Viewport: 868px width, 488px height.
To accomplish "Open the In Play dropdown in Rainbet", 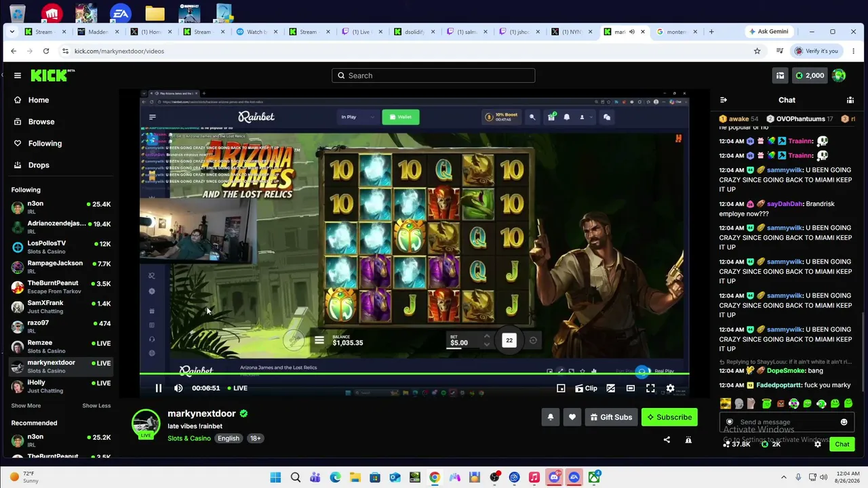I will 358,117.
